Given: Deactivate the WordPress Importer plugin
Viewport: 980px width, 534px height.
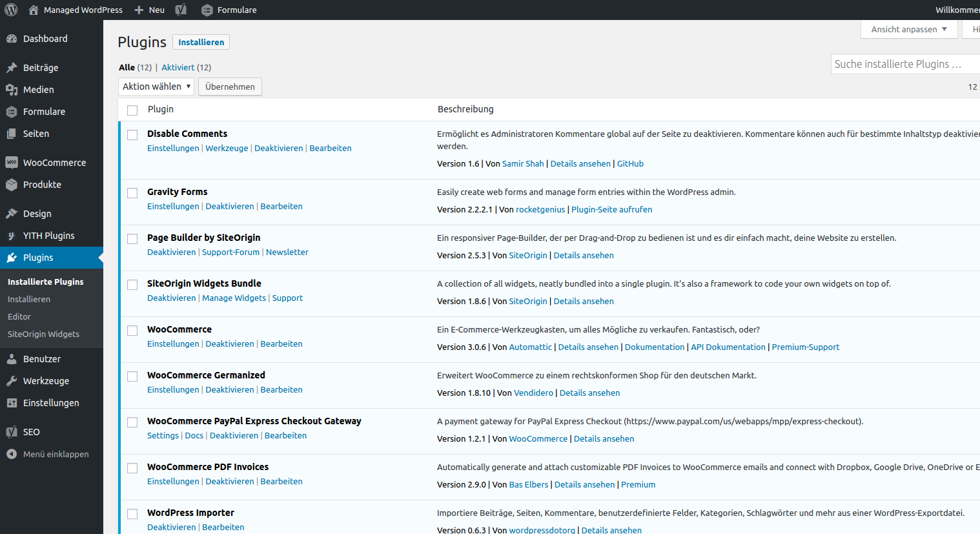Looking at the screenshot, I should pyautogui.click(x=171, y=528).
